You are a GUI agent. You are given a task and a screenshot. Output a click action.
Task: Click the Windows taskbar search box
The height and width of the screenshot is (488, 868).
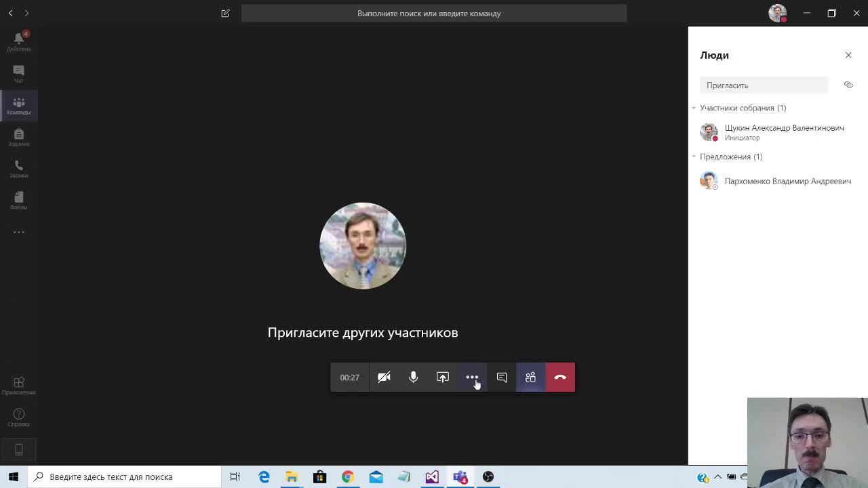(125, 476)
